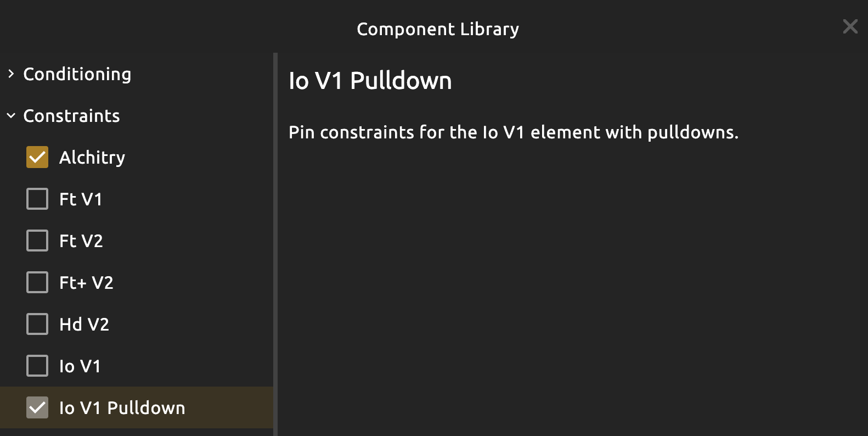Click the Constraints category label
The image size is (868, 436).
point(71,116)
